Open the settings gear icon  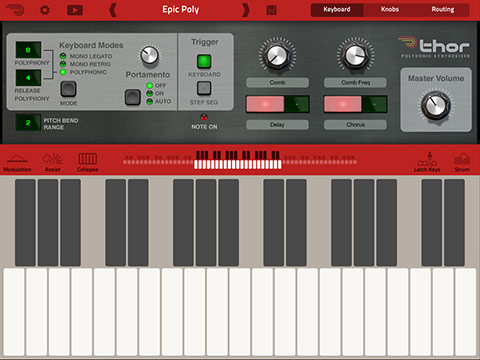coord(45,10)
